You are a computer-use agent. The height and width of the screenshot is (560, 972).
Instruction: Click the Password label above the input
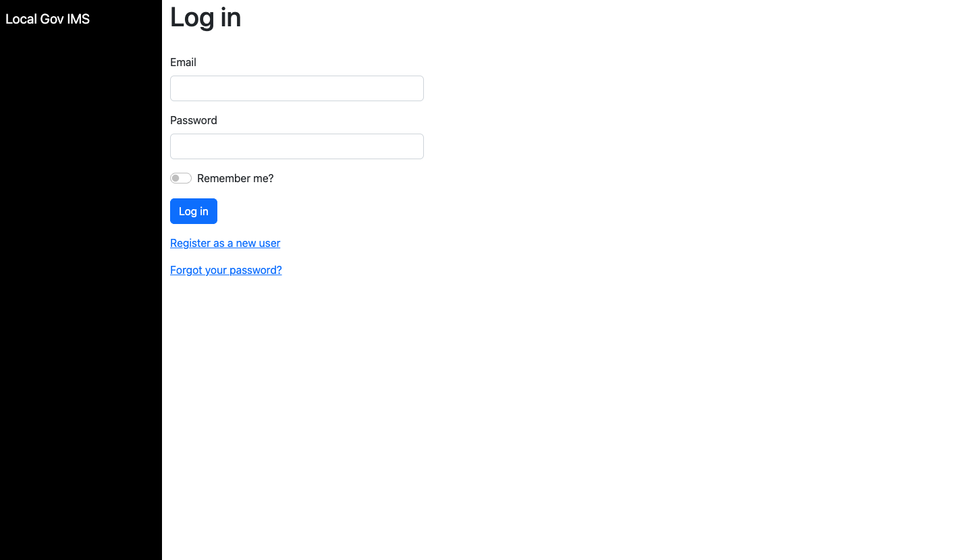click(193, 120)
